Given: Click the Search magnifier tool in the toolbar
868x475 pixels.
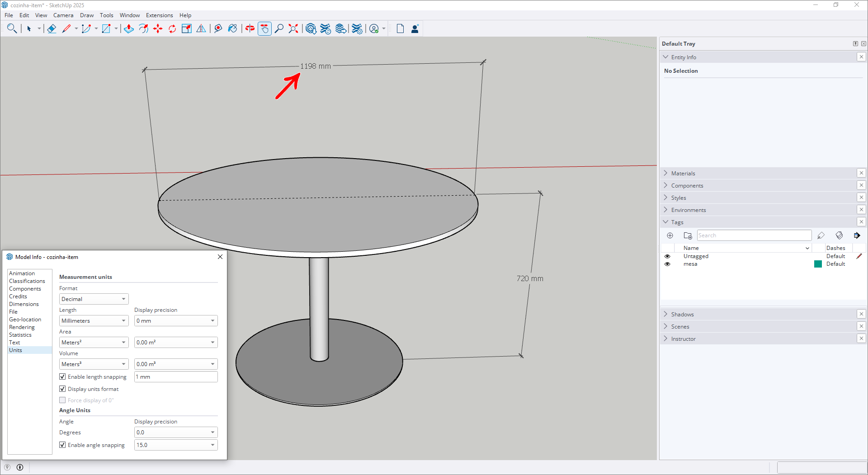Looking at the screenshot, I should [x=12, y=28].
